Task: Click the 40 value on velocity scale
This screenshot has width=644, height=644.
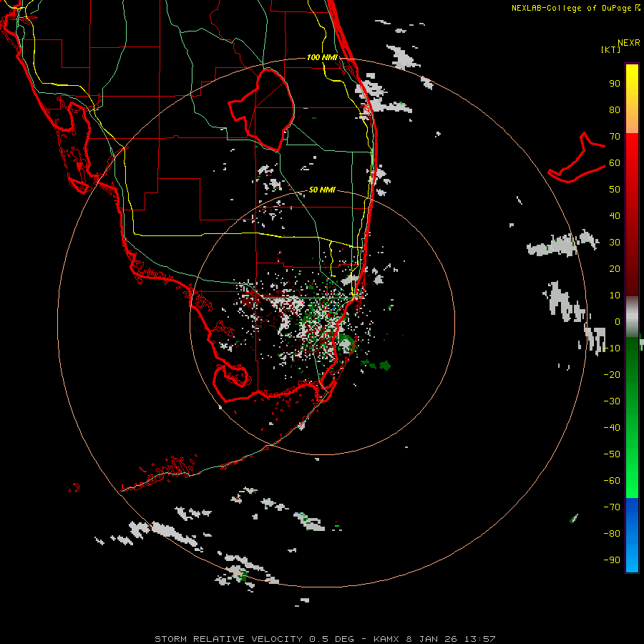Action: (x=615, y=216)
